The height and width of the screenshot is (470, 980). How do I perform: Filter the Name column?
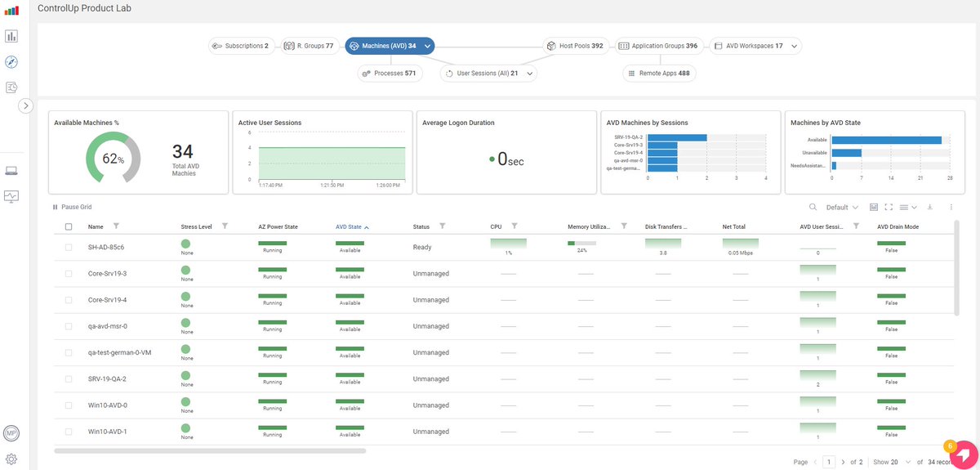click(x=116, y=226)
